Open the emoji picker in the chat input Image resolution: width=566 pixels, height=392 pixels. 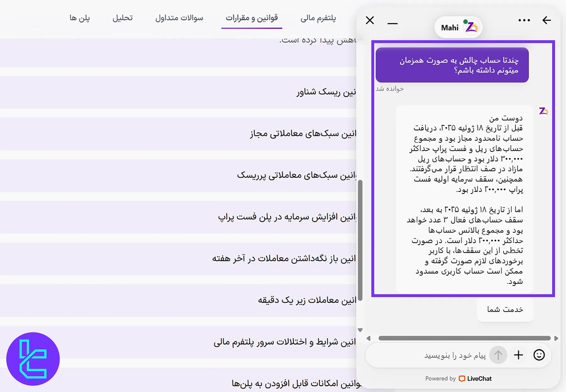(x=539, y=355)
